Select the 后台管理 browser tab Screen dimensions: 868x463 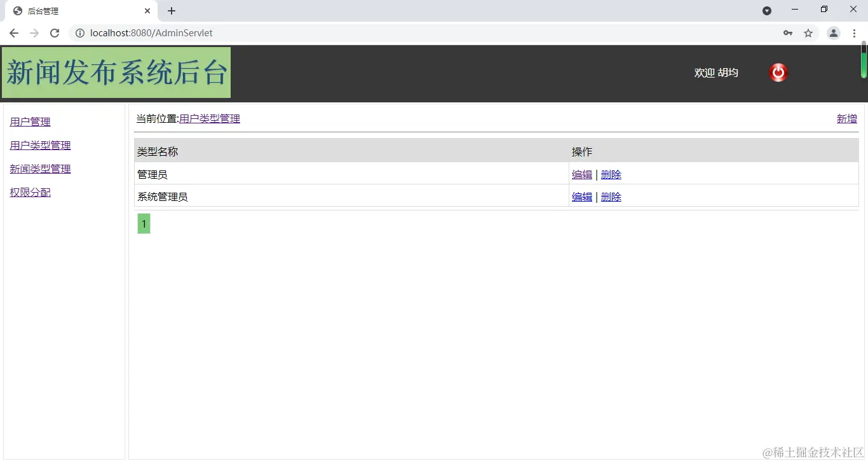click(81, 11)
